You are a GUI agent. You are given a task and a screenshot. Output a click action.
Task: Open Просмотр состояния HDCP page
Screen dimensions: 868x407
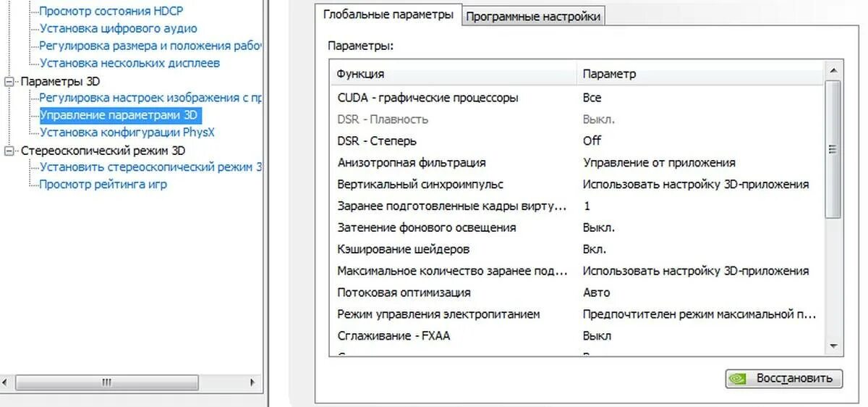point(111,12)
